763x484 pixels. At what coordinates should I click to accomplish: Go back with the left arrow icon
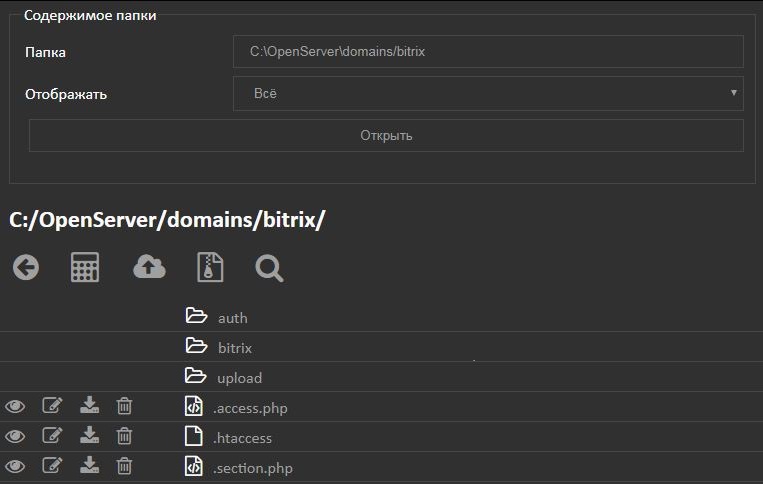pyautogui.click(x=26, y=267)
